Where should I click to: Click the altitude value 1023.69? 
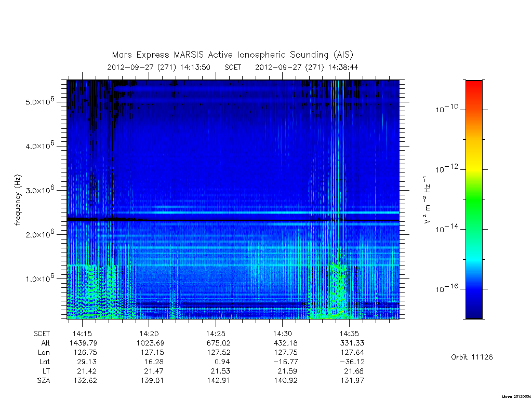tap(150, 343)
